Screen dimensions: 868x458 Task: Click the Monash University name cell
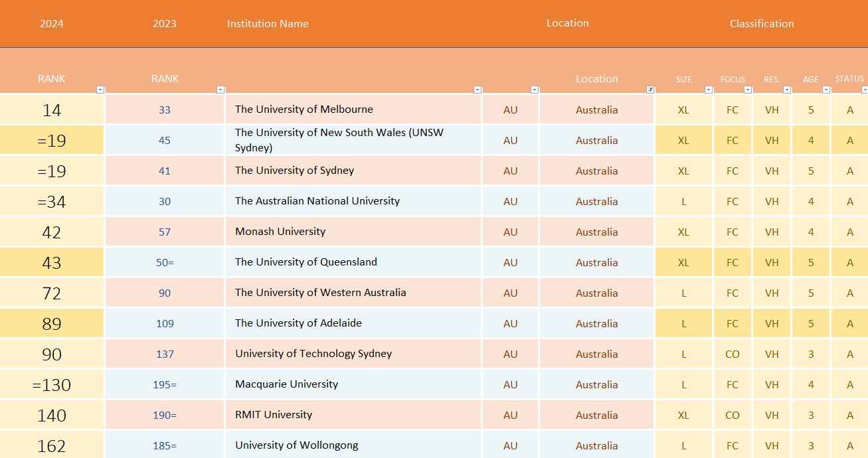click(353, 232)
